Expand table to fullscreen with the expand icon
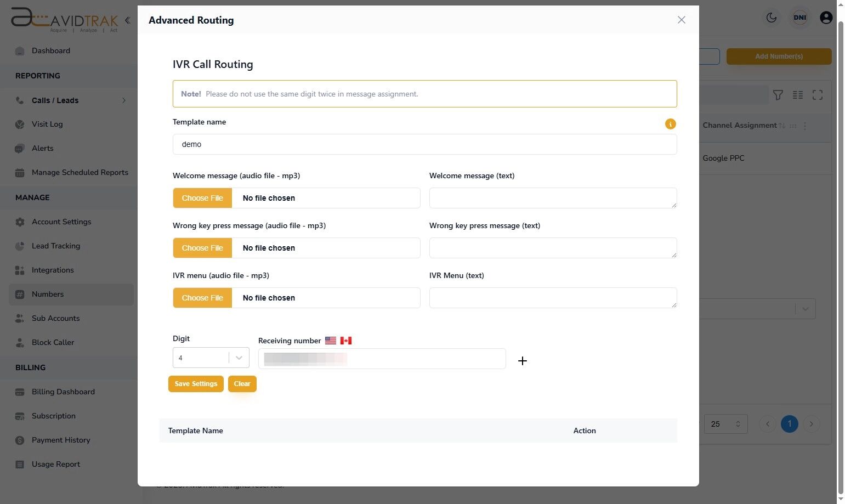 point(818,95)
